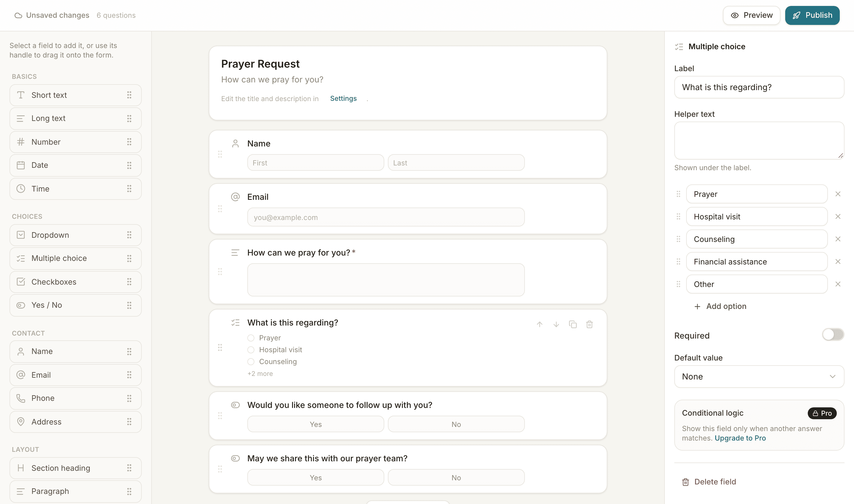Screen dimensions: 854x504
Task: Click the 'Prayer Request' form title
Action: [x=260, y=64]
